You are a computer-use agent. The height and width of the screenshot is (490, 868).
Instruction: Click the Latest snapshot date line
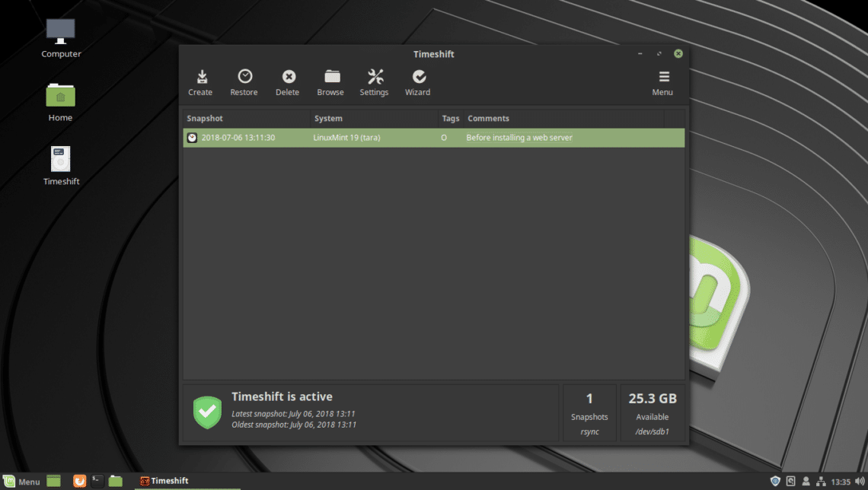(293, 414)
